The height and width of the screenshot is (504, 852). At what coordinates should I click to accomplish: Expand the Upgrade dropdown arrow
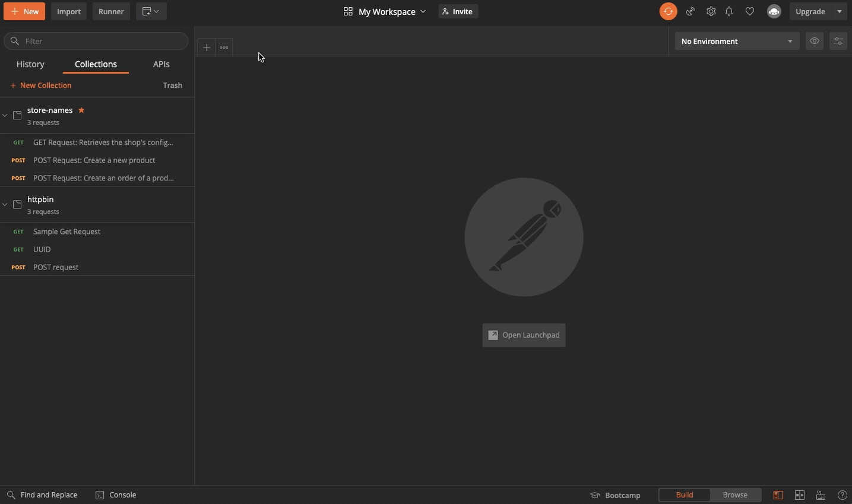click(840, 11)
